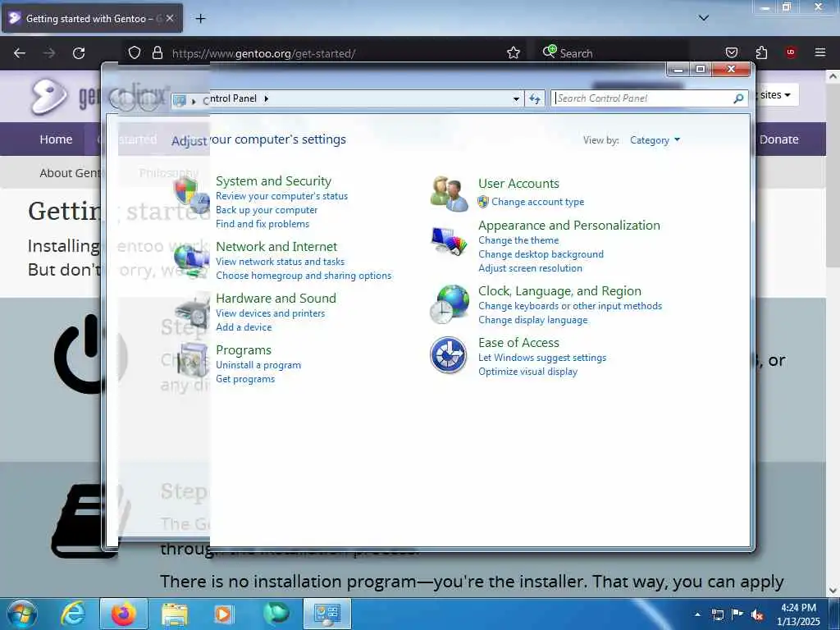Open View by Category dropdown

[655, 139]
